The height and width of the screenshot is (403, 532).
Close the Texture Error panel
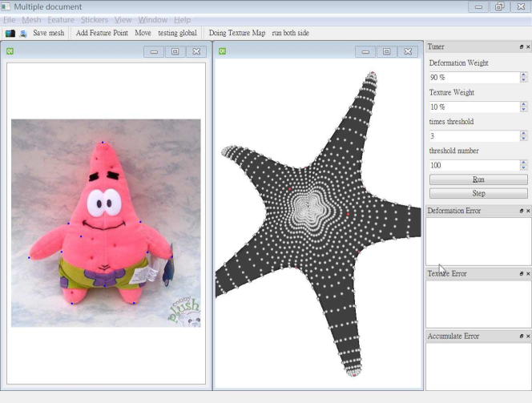click(528, 273)
